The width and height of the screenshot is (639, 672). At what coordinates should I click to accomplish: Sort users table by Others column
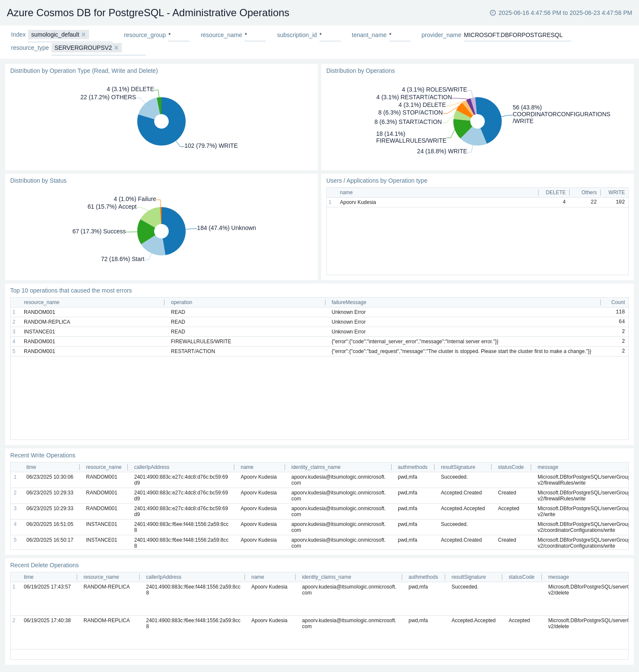pyautogui.click(x=589, y=192)
